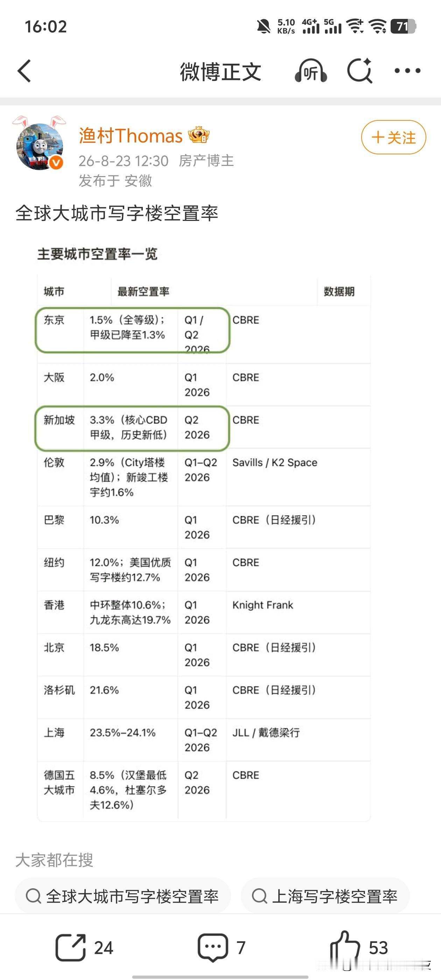Screen dimensions: 441x980
Task: Go back using the left arrow
Action: click(24, 71)
